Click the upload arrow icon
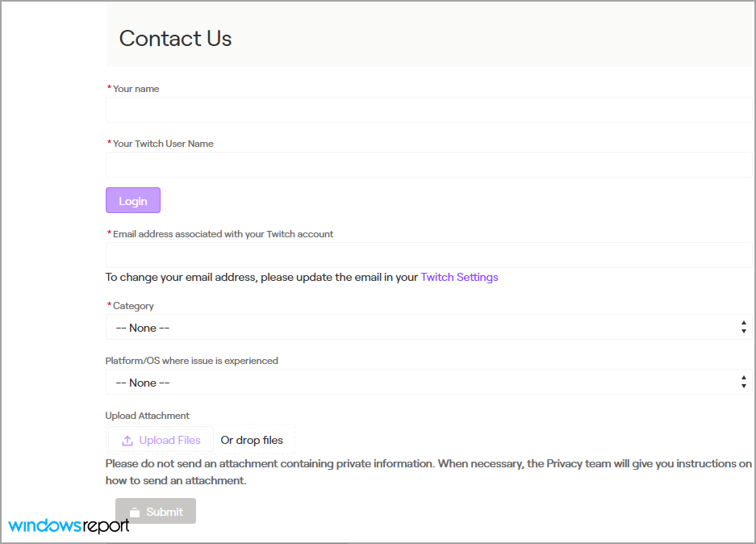The width and height of the screenshot is (756, 544). (127, 441)
